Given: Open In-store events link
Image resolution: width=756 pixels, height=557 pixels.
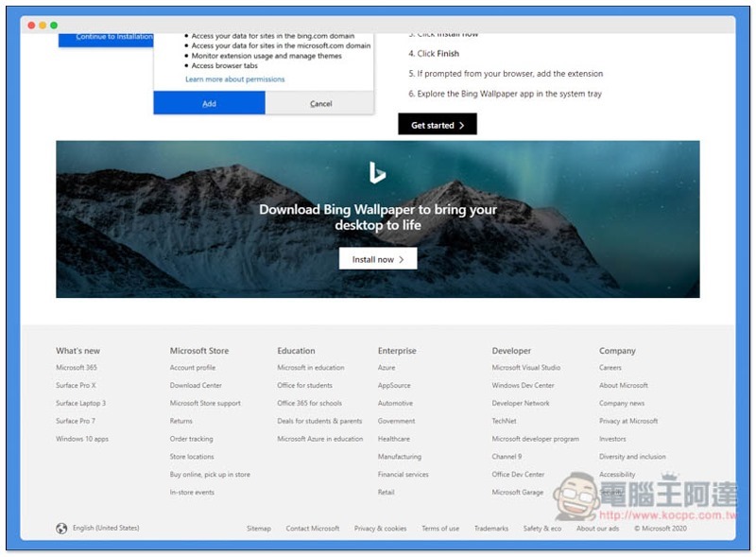Looking at the screenshot, I should coord(192,493).
